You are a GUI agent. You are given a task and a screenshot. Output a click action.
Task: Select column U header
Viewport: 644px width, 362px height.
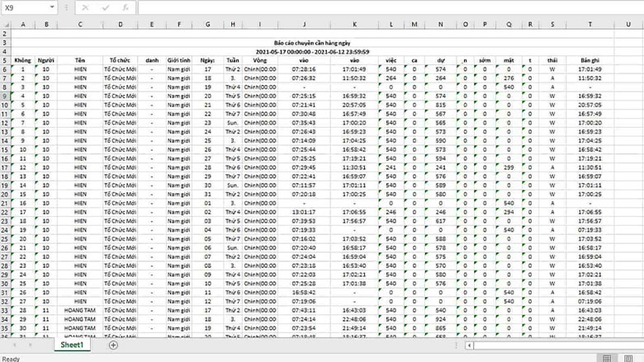pos(590,23)
